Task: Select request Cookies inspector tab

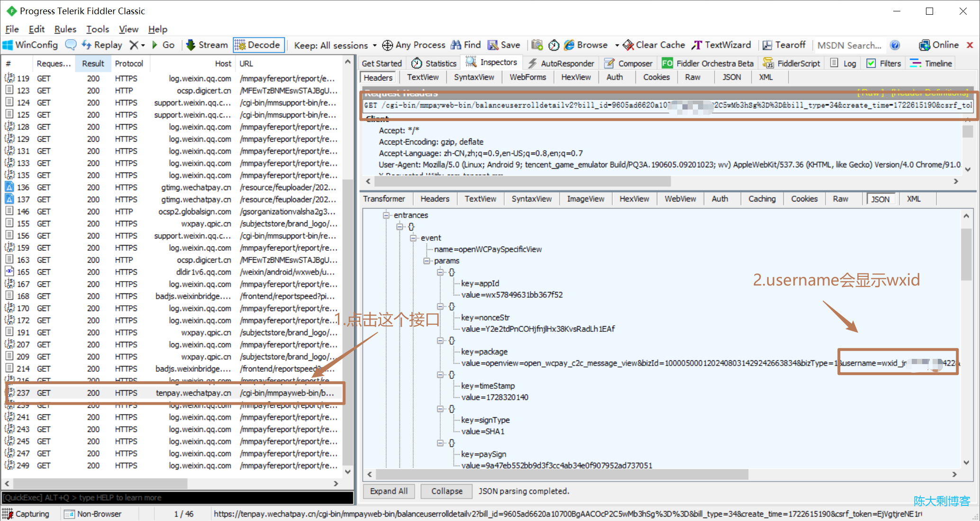Action: (656, 77)
